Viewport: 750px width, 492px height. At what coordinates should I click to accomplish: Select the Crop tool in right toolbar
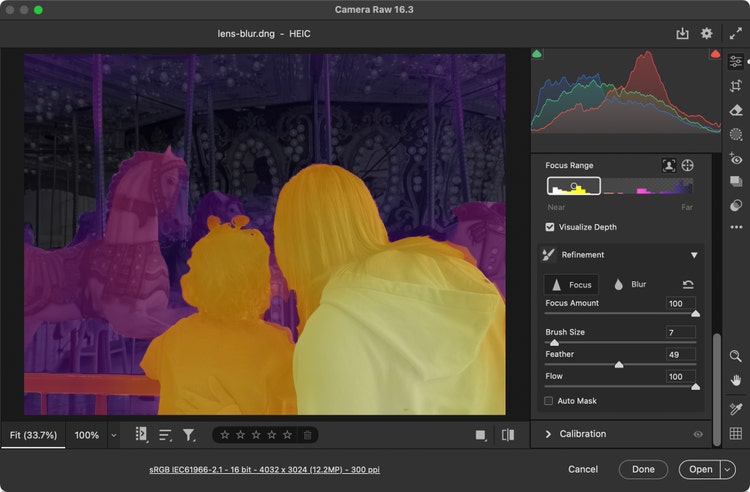[736, 86]
